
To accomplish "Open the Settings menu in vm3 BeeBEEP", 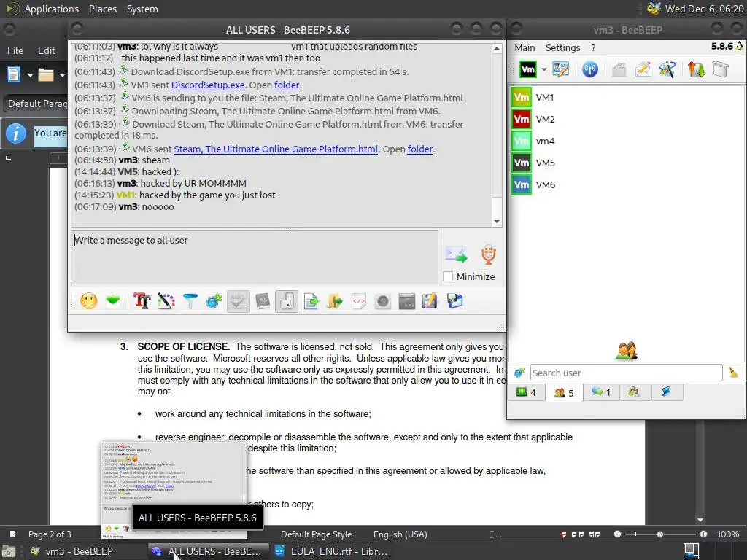I will pyautogui.click(x=562, y=47).
